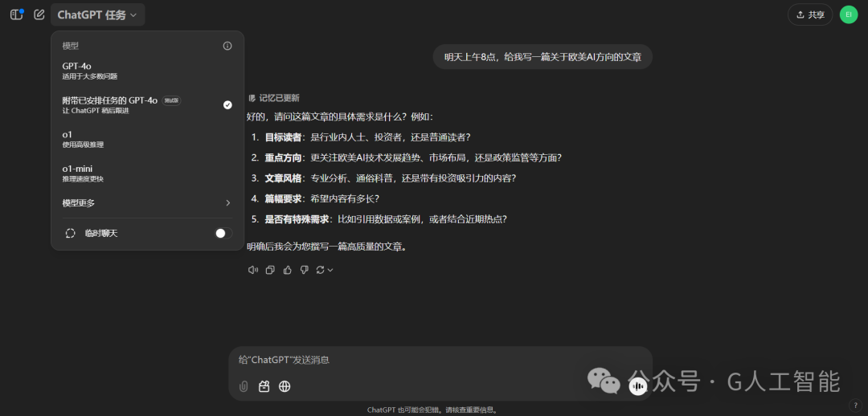868x416 pixels.
Task: Open the sidebar panel icon
Action: pyautogui.click(x=16, y=14)
